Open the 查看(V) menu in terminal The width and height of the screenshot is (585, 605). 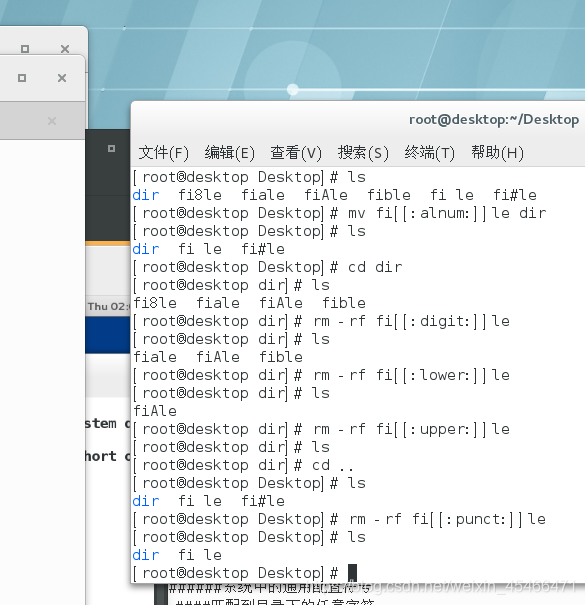coord(296,153)
